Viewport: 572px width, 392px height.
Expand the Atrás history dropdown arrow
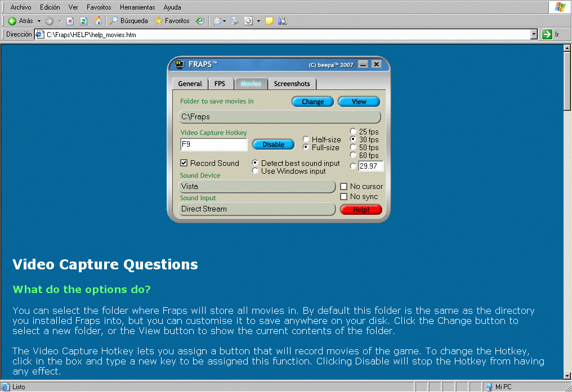[39, 21]
